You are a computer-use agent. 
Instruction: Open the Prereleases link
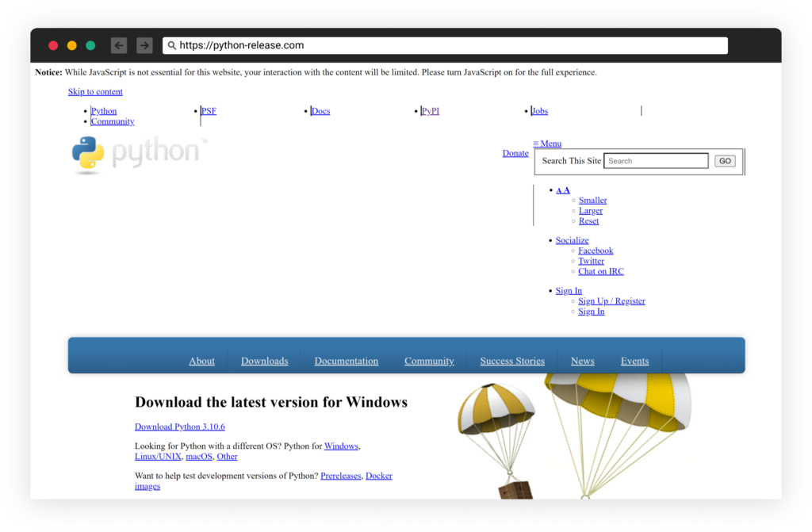click(x=341, y=476)
